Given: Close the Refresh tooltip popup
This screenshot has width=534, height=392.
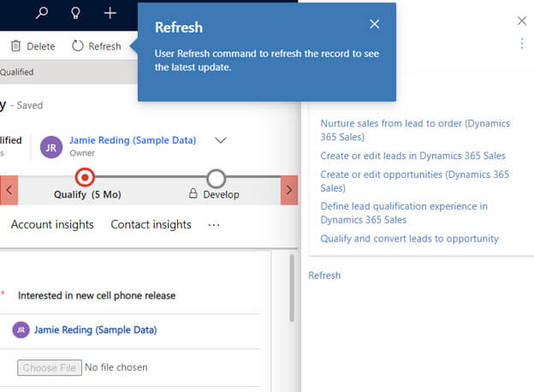Looking at the screenshot, I should (374, 24).
